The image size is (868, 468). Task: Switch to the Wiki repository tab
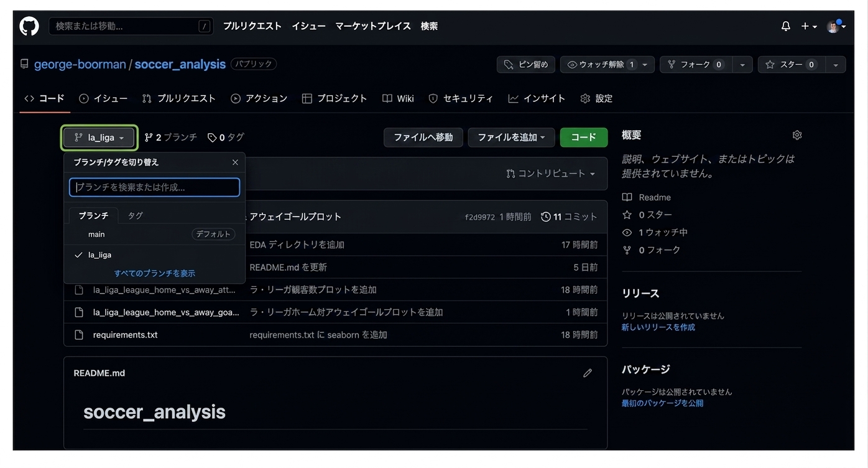click(x=398, y=98)
